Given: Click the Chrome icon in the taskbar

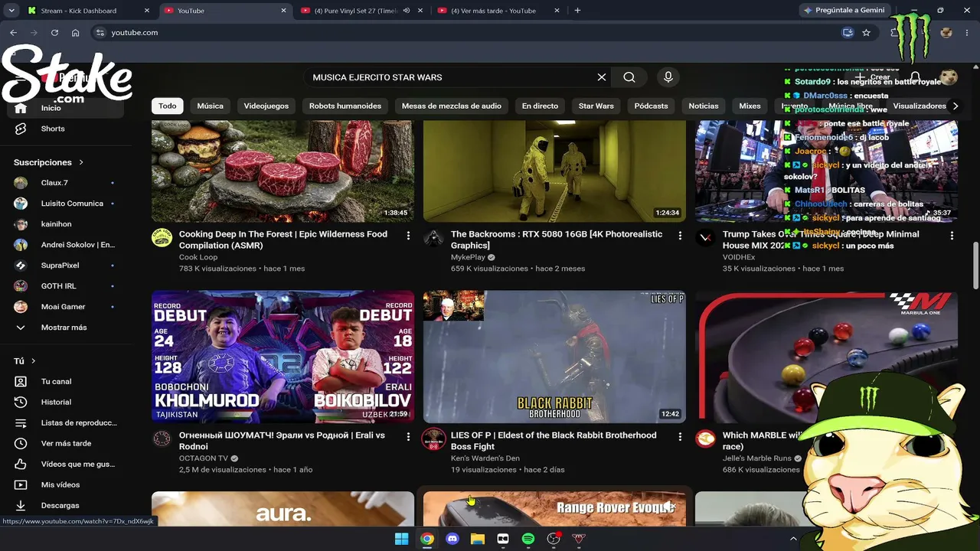Looking at the screenshot, I should point(427,539).
